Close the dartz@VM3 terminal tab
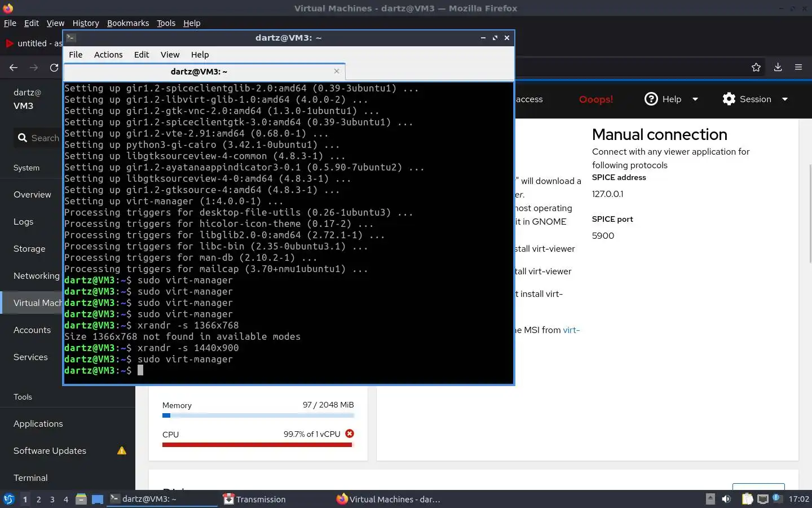 [337, 71]
